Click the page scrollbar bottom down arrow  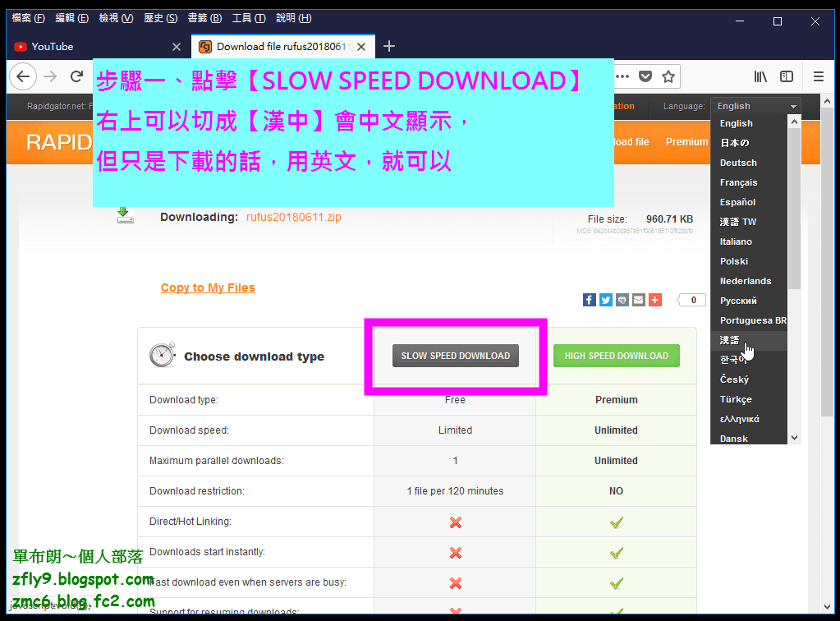pos(827,607)
